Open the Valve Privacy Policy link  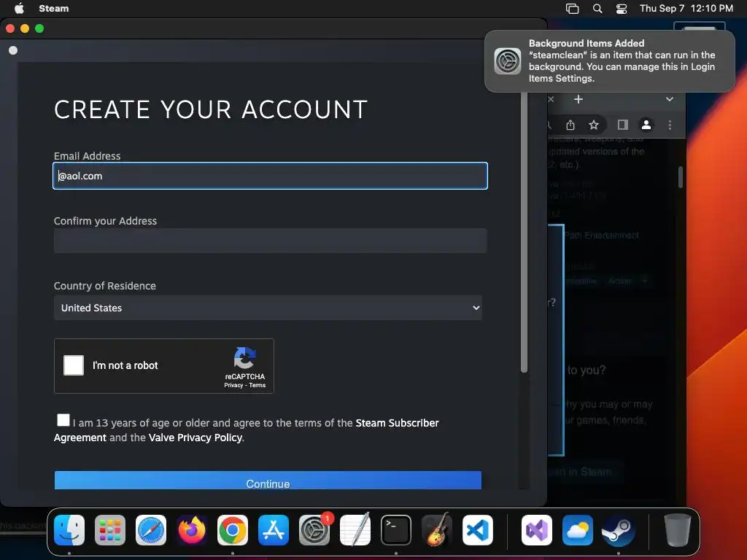point(196,437)
